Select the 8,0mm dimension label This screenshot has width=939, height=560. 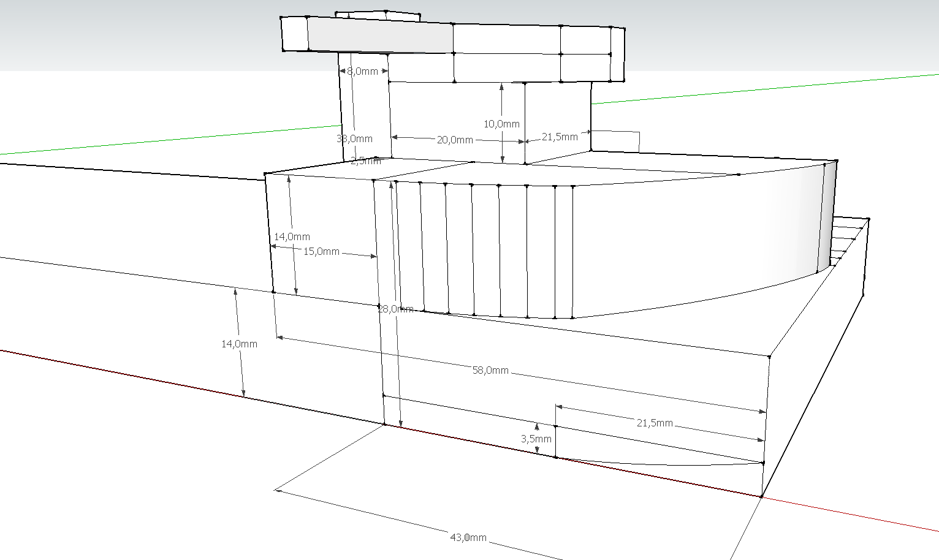tap(363, 71)
